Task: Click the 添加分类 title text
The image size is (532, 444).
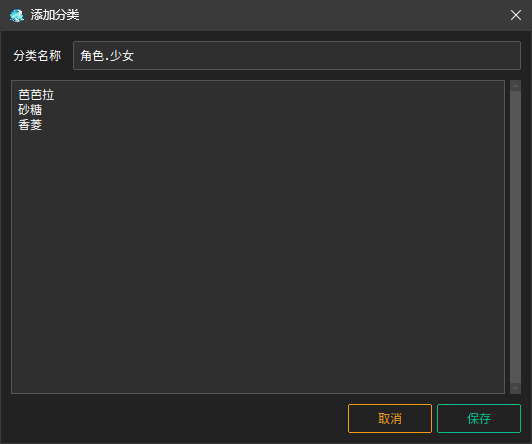Action: click(x=55, y=15)
